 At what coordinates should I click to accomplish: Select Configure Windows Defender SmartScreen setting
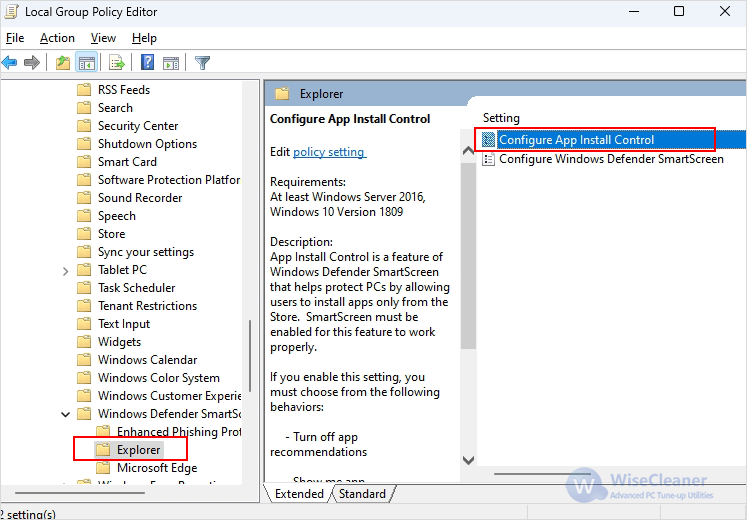[611, 159]
